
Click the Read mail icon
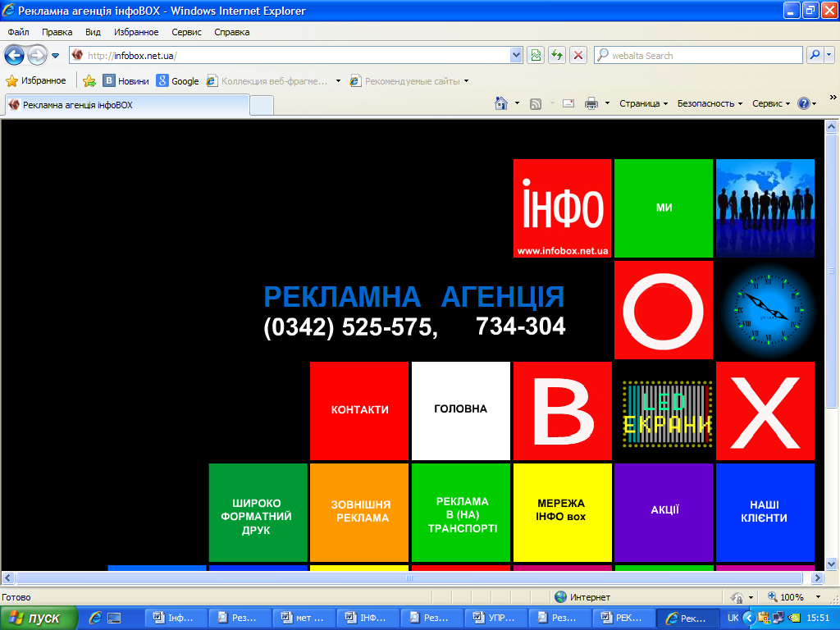coord(568,103)
